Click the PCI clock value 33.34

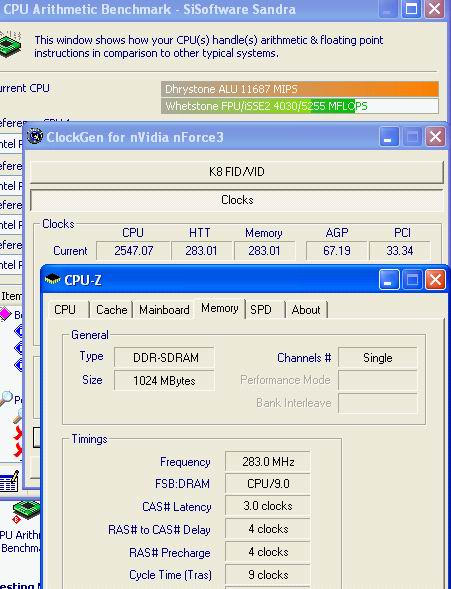point(400,251)
